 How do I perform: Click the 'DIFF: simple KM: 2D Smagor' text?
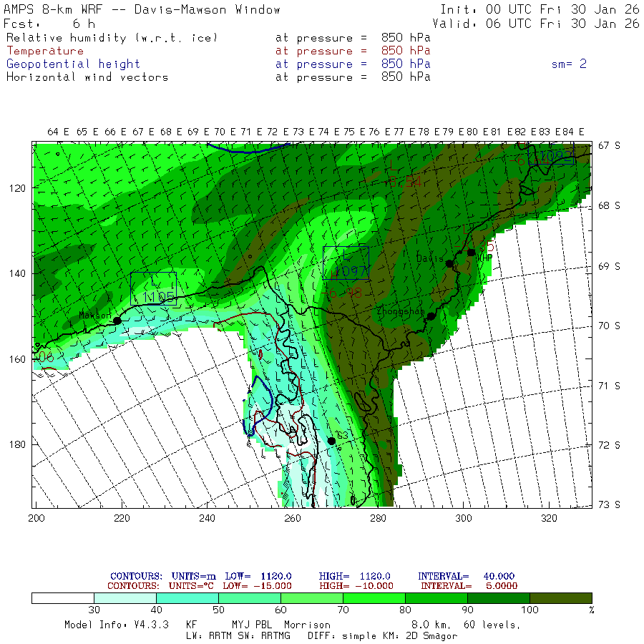(x=382, y=636)
